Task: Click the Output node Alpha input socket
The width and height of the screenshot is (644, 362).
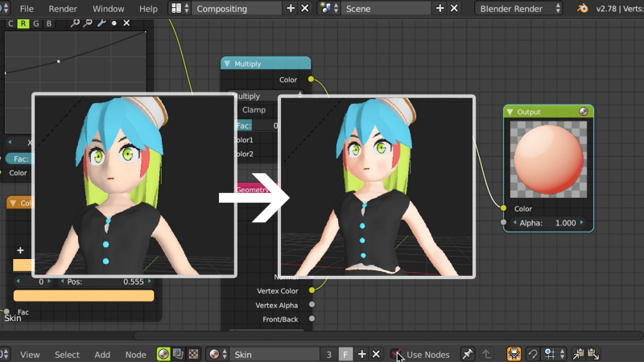Action: click(x=504, y=223)
